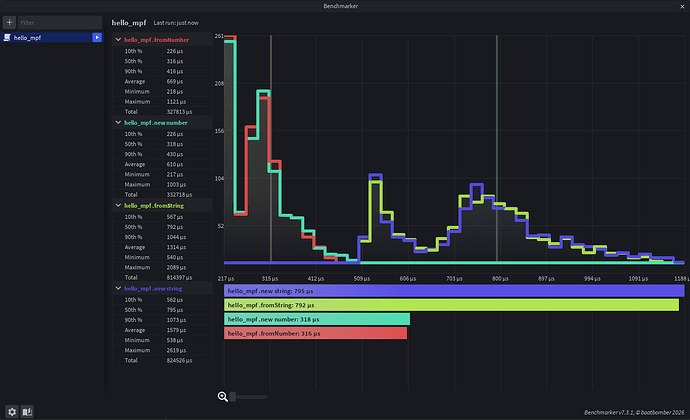Click hello_mpf.fromNumber red heading label
The image size is (690, 420).
pos(157,40)
